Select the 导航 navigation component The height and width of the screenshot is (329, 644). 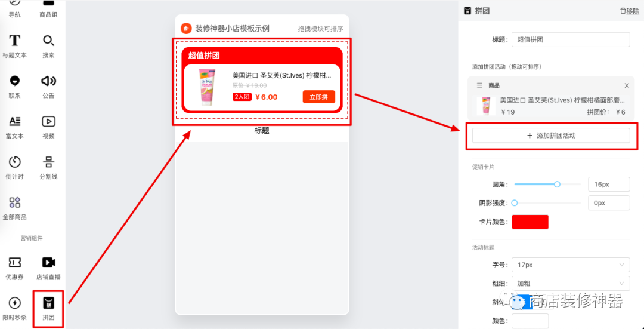click(15, 9)
